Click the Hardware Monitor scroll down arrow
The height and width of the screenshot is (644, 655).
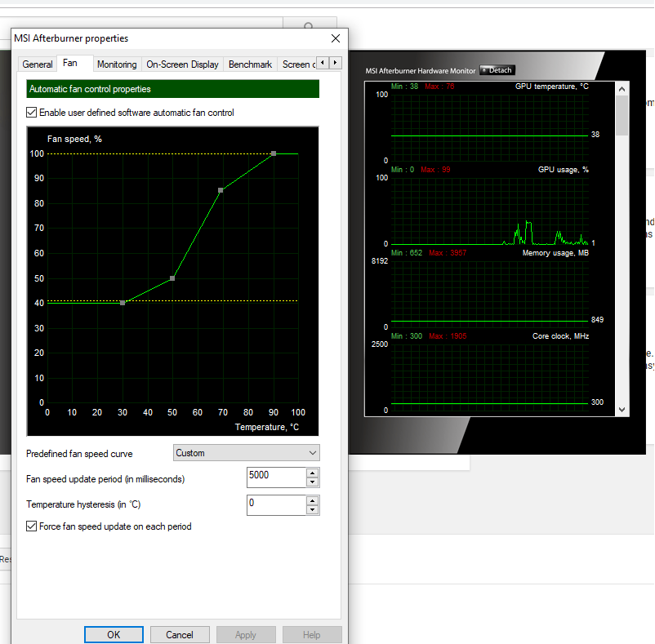click(x=622, y=410)
